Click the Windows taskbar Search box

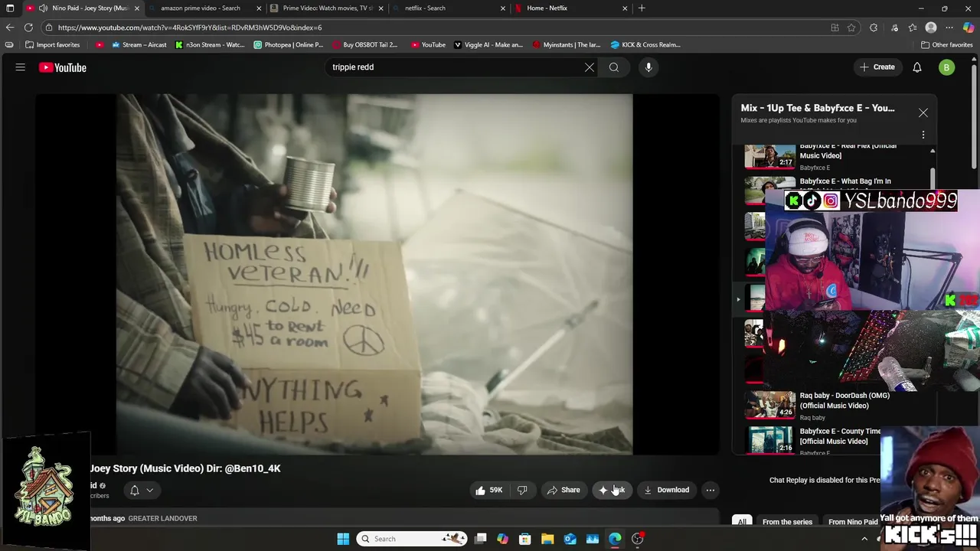(413, 539)
